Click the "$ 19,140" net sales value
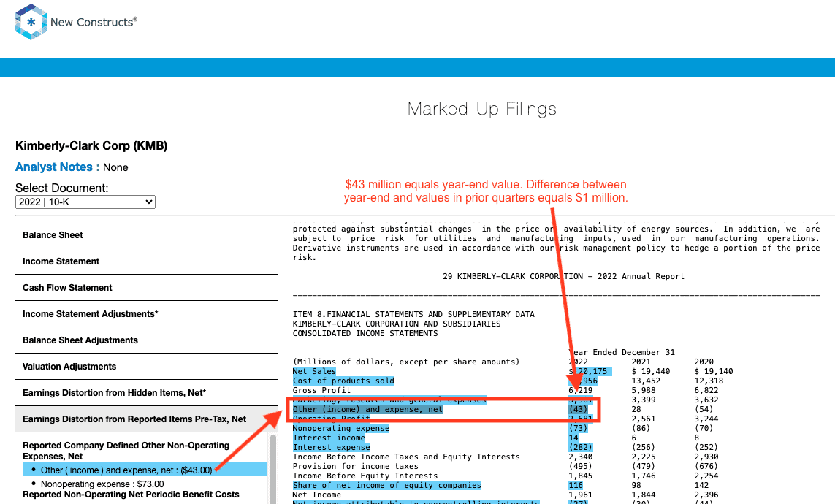Viewport: 835px width, 504px height. [x=714, y=372]
